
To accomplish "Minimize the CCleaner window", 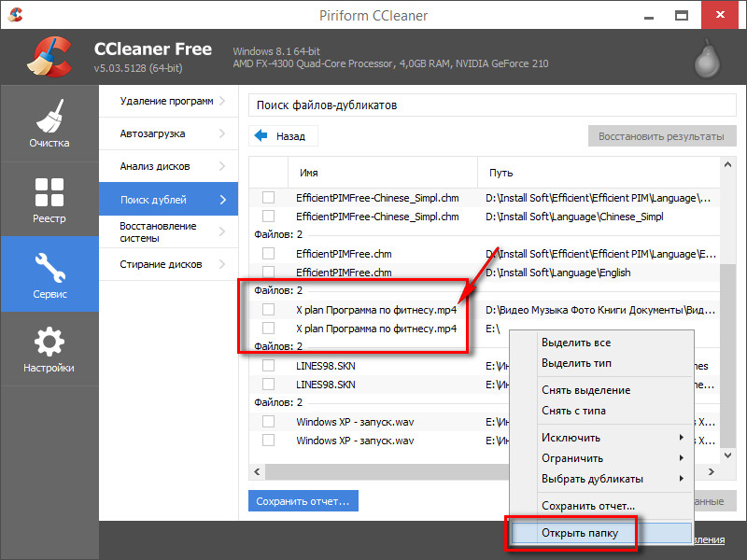I will click(x=648, y=16).
